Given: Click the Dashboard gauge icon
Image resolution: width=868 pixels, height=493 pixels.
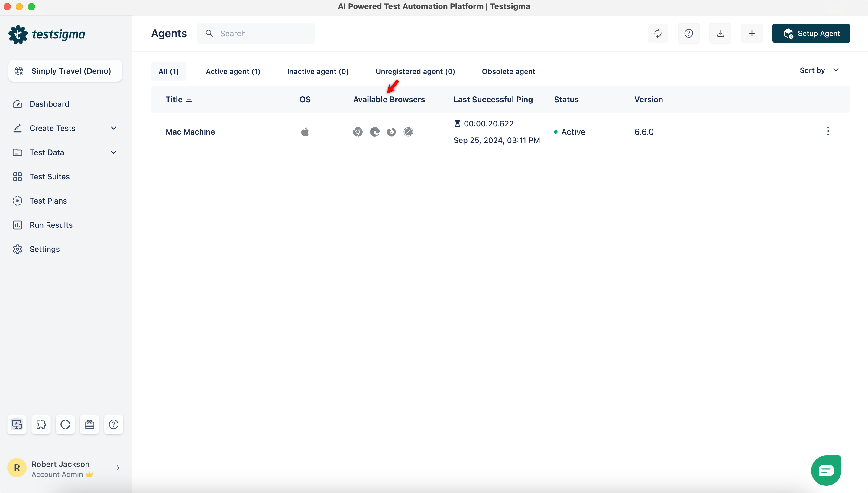Looking at the screenshot, I should tap(18, 104).
